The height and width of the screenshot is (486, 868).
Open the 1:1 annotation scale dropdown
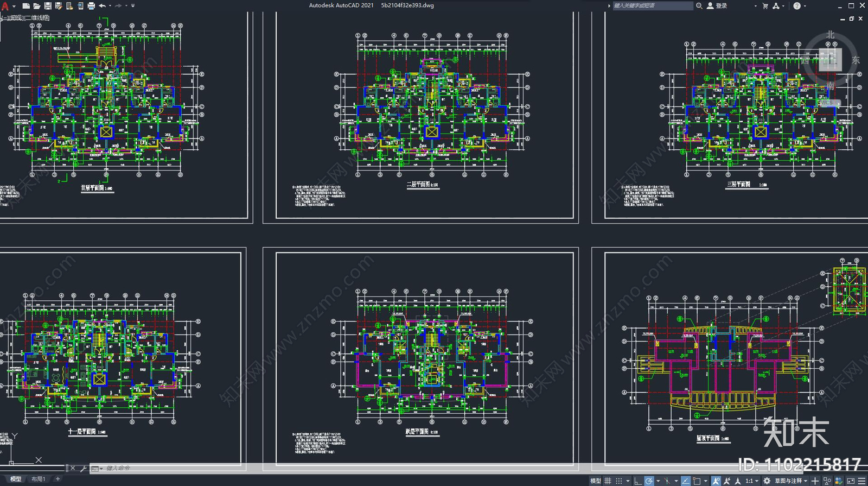(752, 481)
